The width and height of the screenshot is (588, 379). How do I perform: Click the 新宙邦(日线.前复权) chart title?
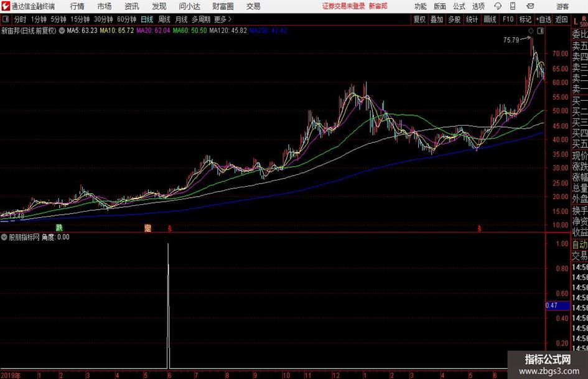pos(29,30)
